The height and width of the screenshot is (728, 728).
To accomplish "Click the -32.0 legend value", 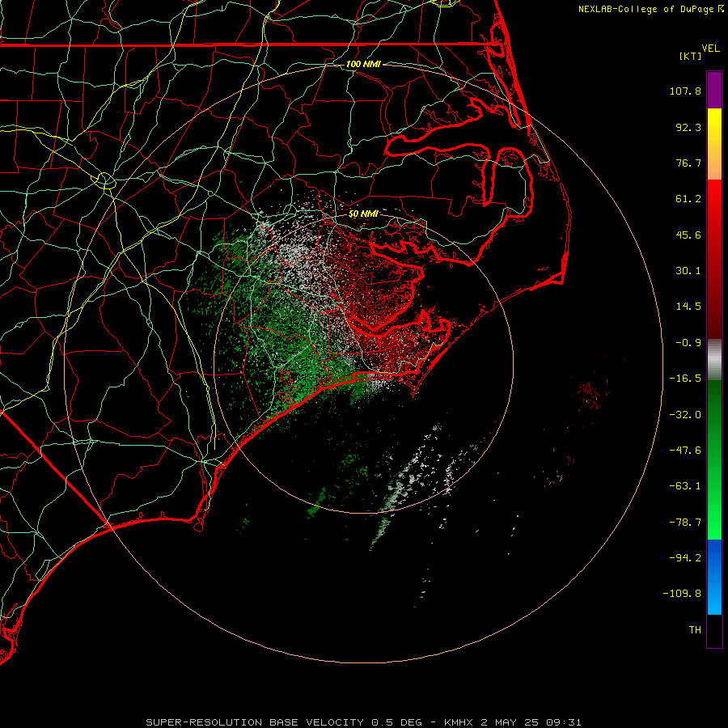I will [x=685, y=415].
